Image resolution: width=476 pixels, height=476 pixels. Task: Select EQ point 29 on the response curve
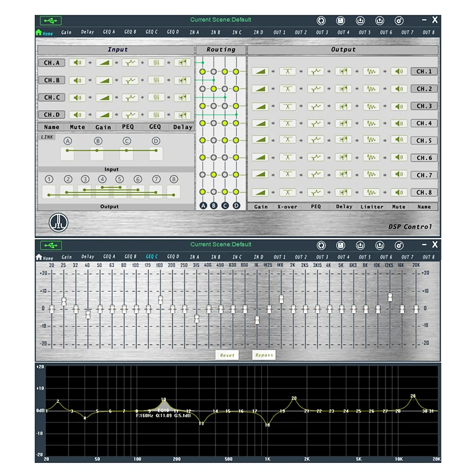[x=413, y=396]
